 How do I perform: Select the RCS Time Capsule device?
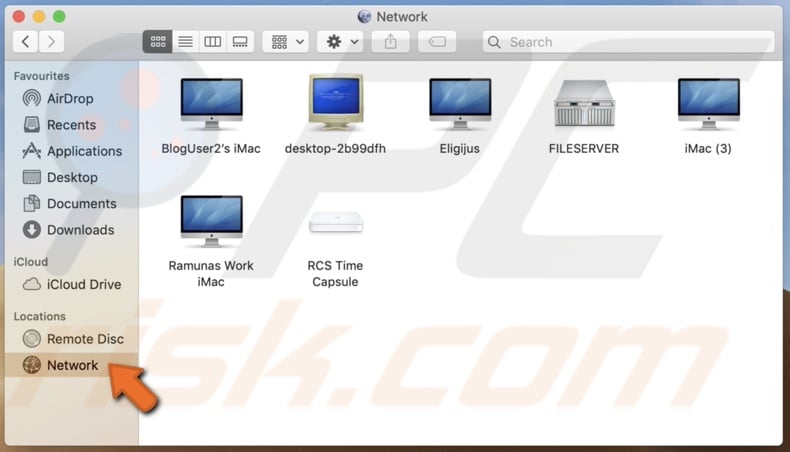pos(335,222)
